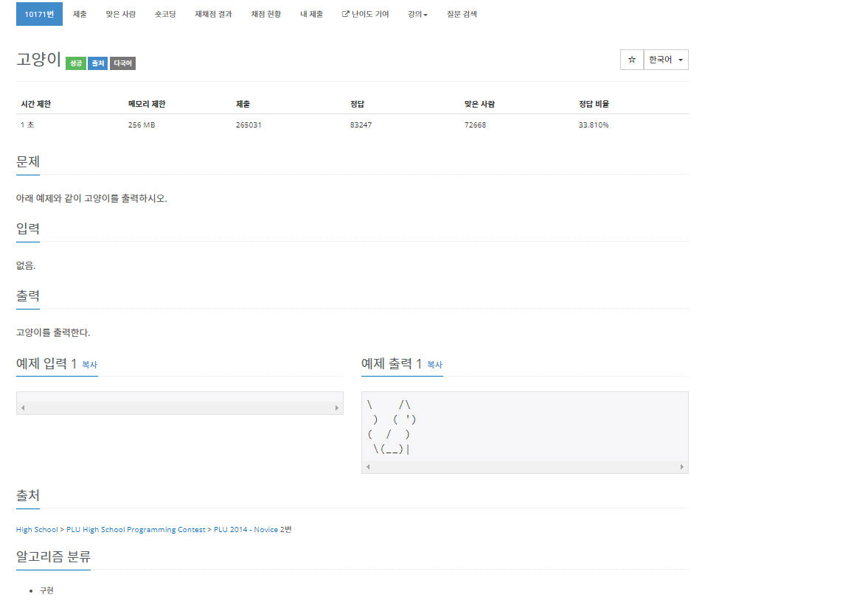Click the 265031 submissions value
The width and height of the screenshot is (868, 608).
(x=249, y=125)
